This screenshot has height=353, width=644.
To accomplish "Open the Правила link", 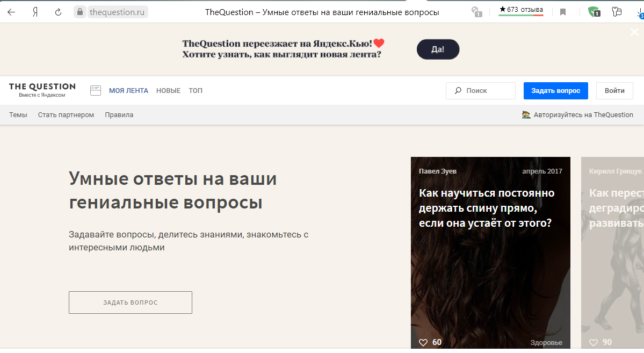I will click(x=119, y=114).
